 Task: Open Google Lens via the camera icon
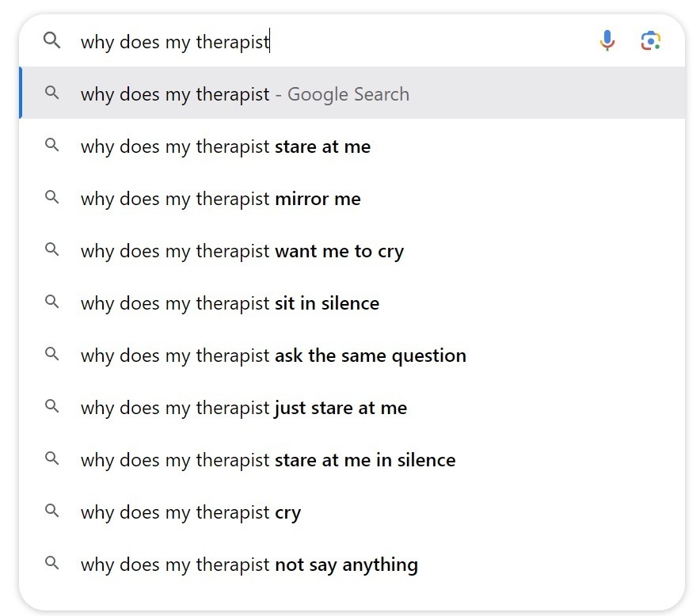click(651, 40)
